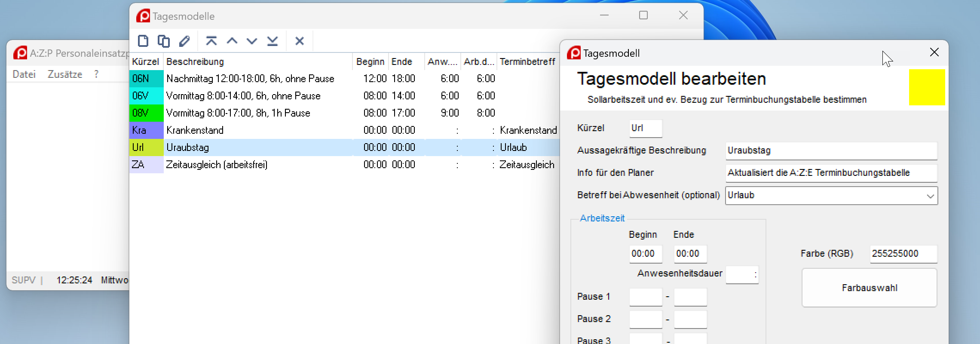980x344 pixels.
Task: Close the Tagesmodell edit dialog
Action: [934, 52]
